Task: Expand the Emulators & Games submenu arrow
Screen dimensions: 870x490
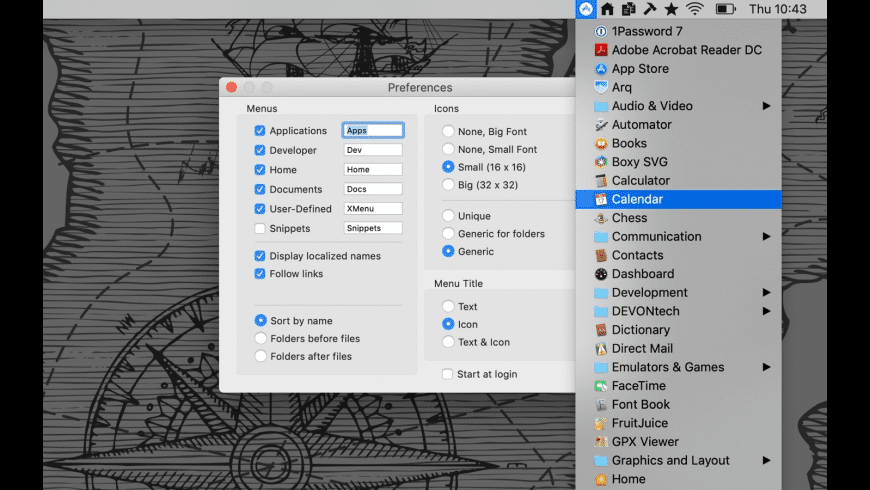Action: [x=766, y=367]
